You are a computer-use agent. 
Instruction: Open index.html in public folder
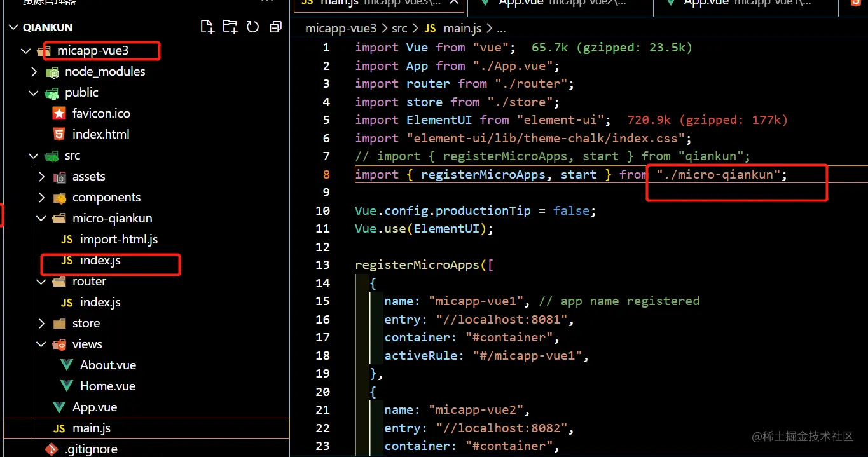(100, 134)
